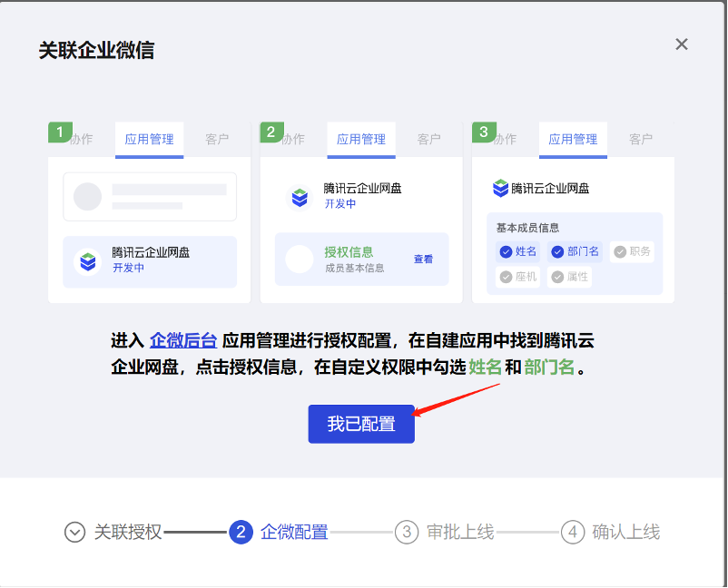Enable the 属性 checkbox
Viewport: 728px width, 588px height.
(x=569, y=277)
